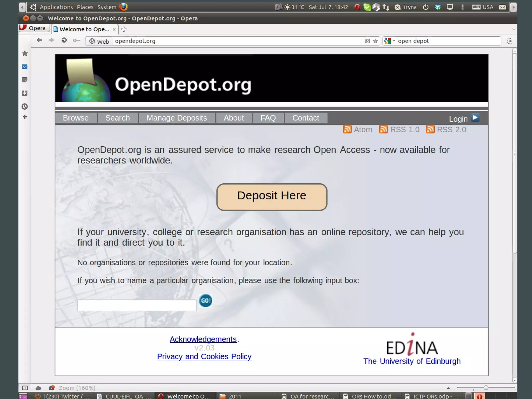Expand the Opera main menu button
This screenshot has width=532, height=399.
click(34, 28)
